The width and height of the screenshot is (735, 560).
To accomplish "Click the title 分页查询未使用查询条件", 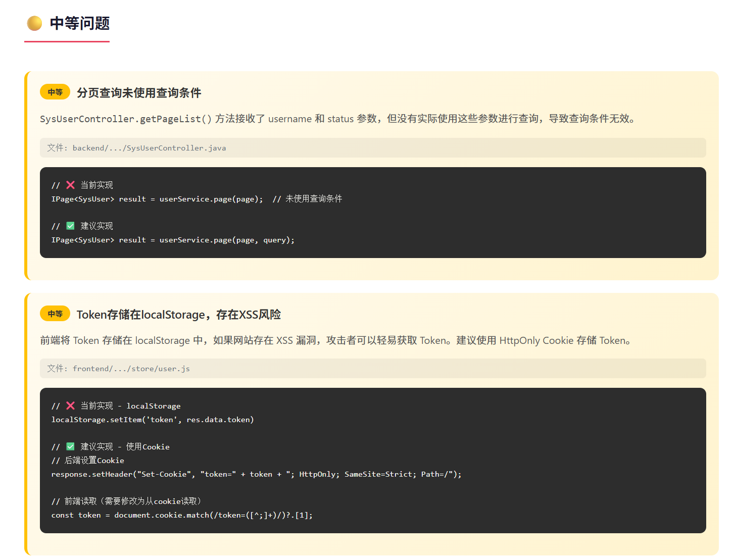I will click(x=139, y=93).
